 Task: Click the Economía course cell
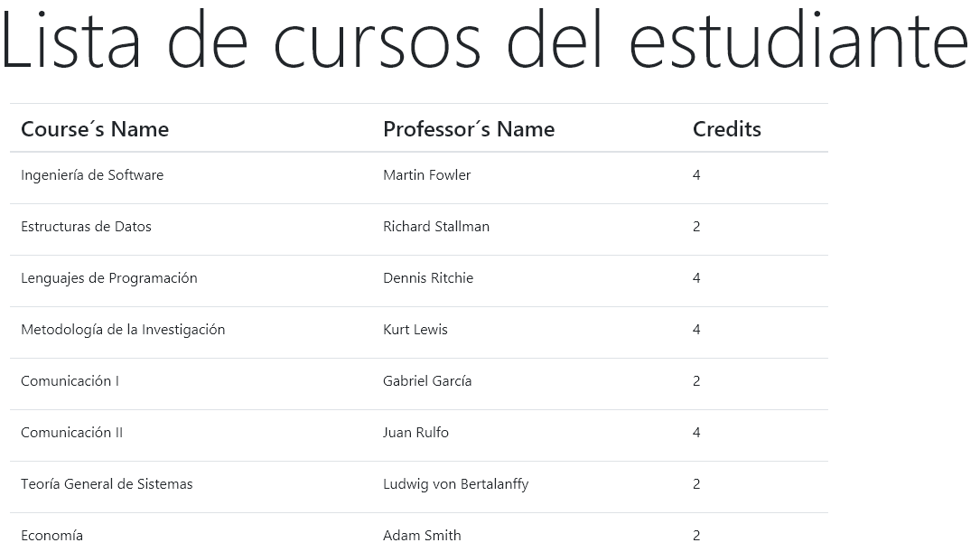click(51, 535)
